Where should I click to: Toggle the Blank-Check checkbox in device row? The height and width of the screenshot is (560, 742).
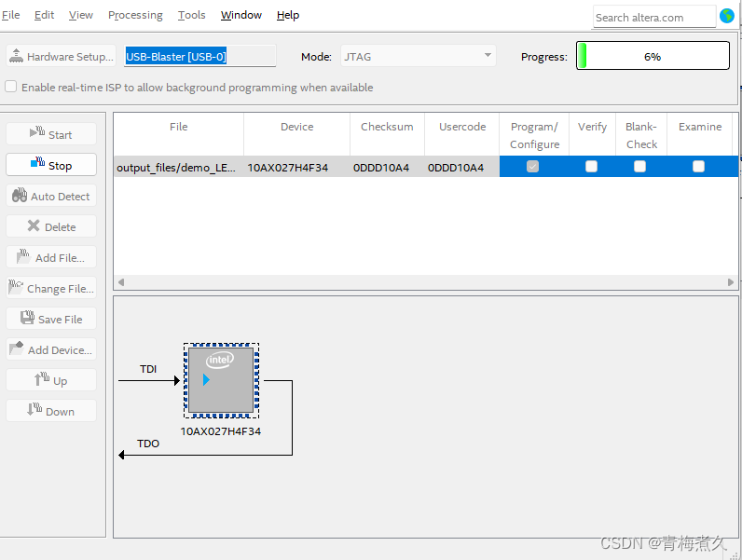point(639,167)
